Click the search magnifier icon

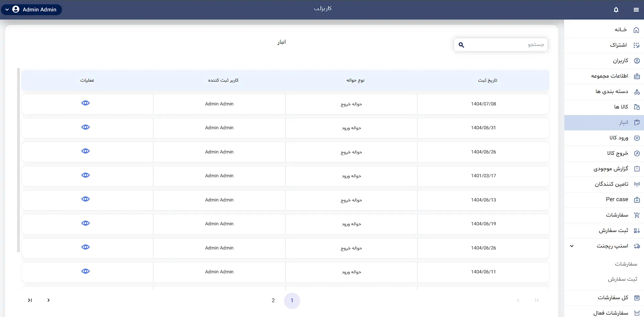pyautogui.click(x=461, y=45)
